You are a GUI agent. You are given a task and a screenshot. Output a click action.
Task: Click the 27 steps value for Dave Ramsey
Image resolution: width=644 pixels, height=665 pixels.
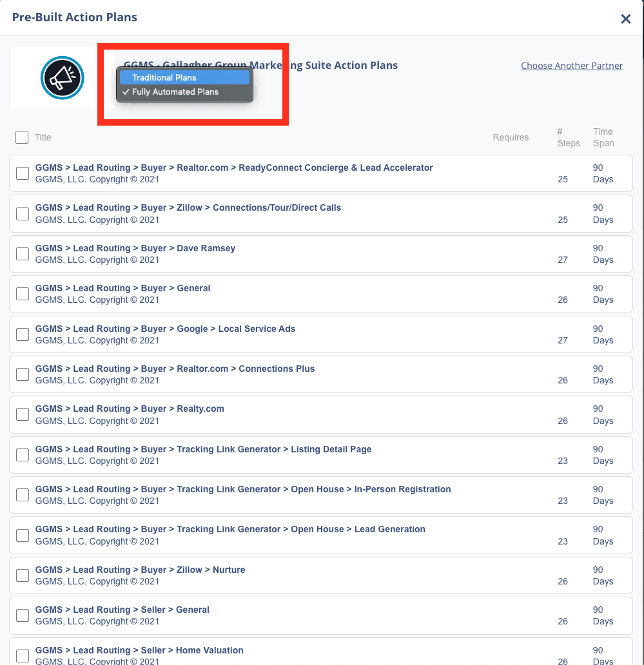(x=563, y=260)
